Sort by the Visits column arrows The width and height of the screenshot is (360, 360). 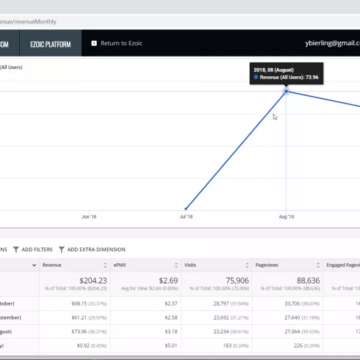[x=247, y=265]
